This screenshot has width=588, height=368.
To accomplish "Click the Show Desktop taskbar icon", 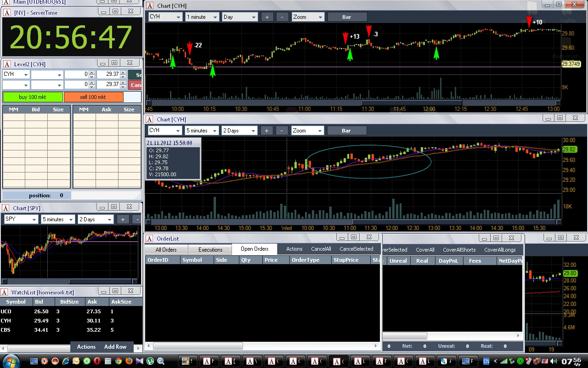I will pos(34,362).
